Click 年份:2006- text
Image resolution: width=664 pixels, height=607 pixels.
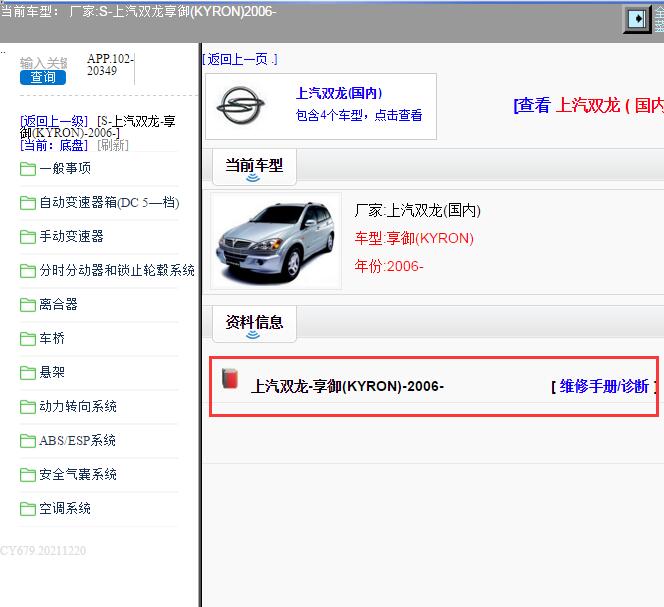click(x=389, y=266)
